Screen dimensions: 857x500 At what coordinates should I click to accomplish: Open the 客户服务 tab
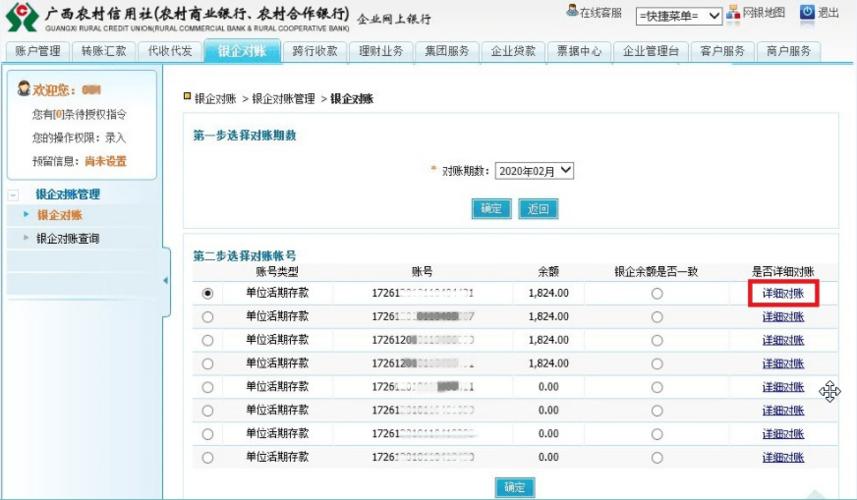click(723, 51)
